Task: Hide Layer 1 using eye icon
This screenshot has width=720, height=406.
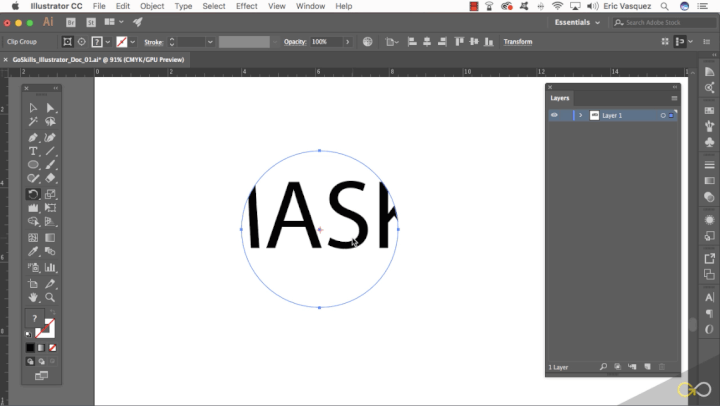Action: click(554, 116)
